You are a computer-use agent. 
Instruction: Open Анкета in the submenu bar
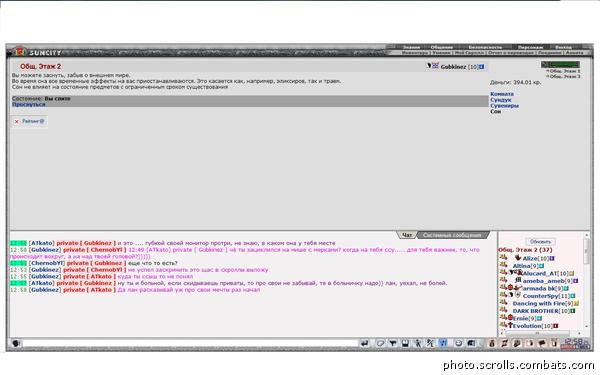[574, 53]
